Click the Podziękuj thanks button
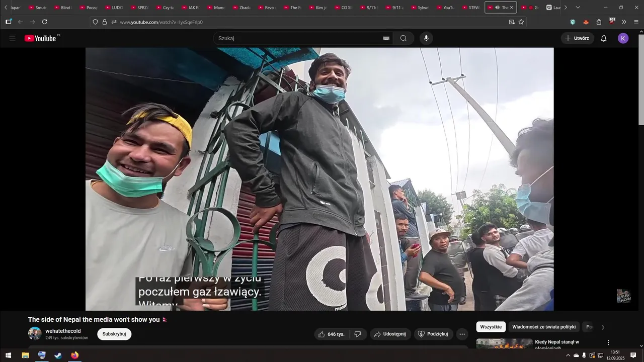Screen dimensions: 644x362 (x=433, y=334)
